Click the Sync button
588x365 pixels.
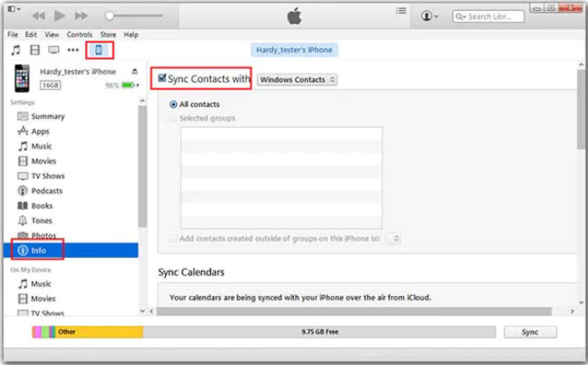click(x=530, y=332)
